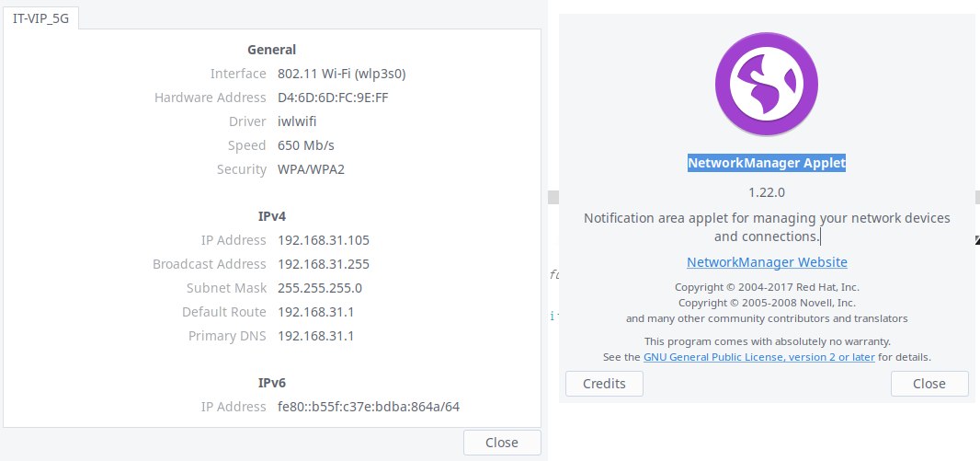
Task: Select the highlighted NetworkManager Applet title
Action: pos(766,163)
